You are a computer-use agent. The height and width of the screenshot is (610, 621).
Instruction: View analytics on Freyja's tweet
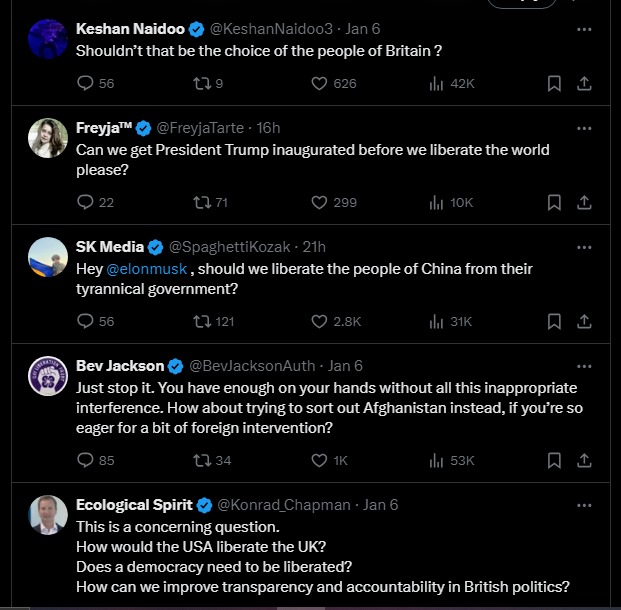[436, 203]
